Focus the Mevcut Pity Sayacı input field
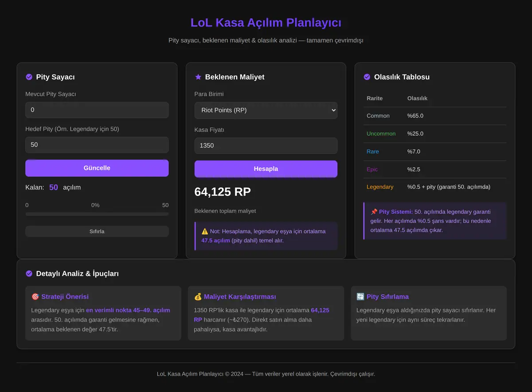 point(97,110)
